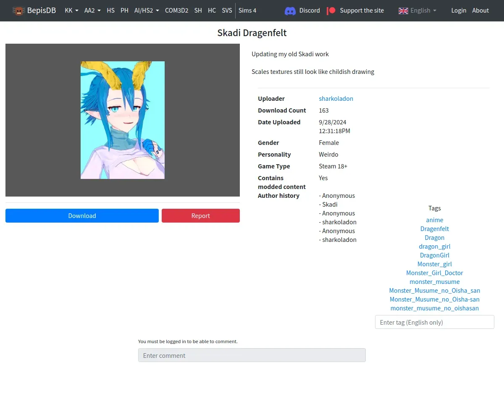The image size is (504, 420).
Task: Click the logged in comment notice
Action: coord(188,341)
